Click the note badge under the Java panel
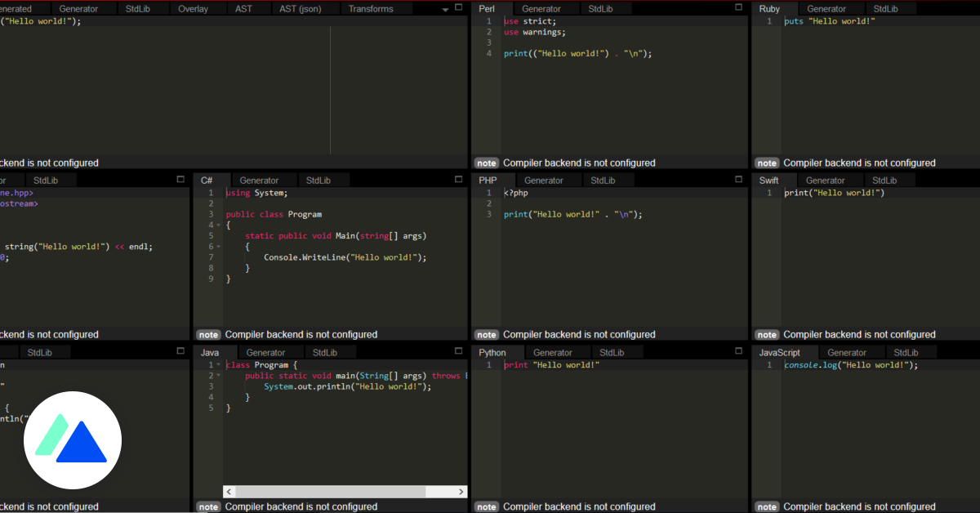This screenshot has height=513, width=980. pos(208,506)
